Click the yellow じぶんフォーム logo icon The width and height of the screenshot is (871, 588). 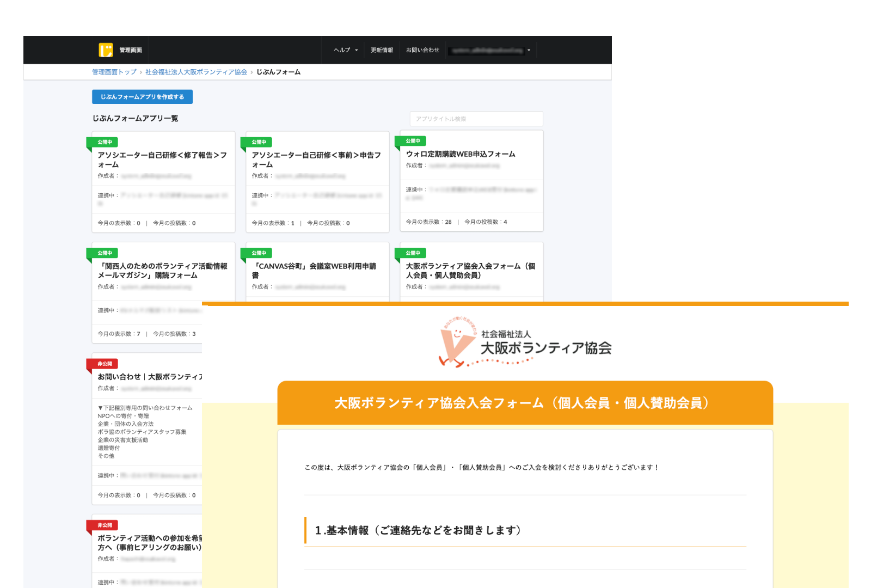[105, 50]
